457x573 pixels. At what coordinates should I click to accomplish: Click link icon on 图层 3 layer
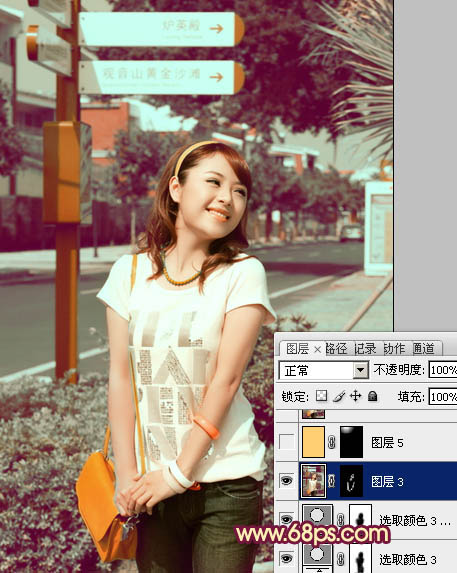click(332, 481)
